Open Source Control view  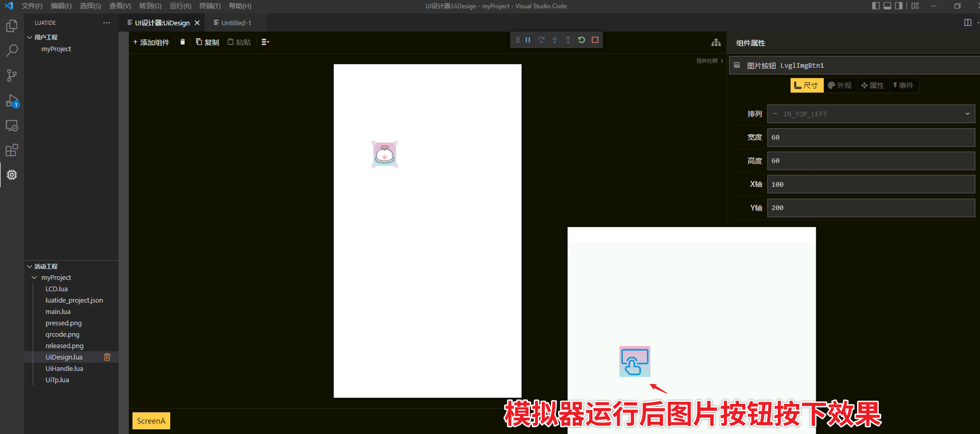click(x=12, y=76)
